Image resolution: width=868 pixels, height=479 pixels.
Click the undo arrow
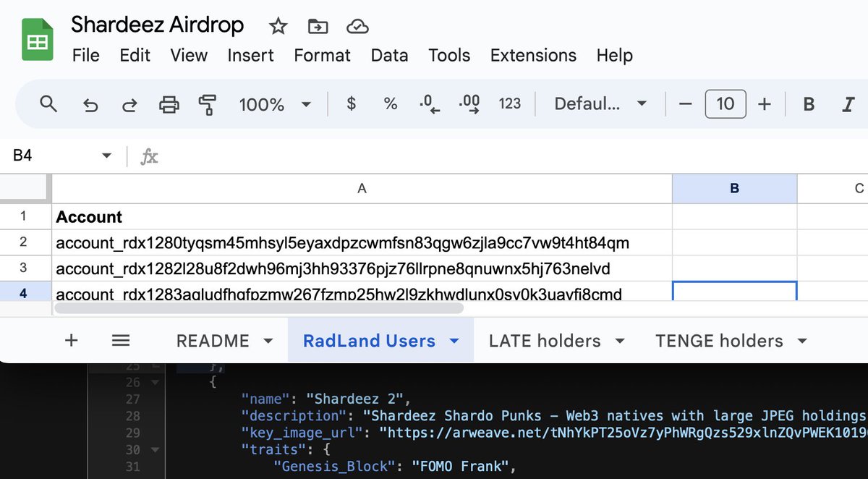(x=90, y=105)
